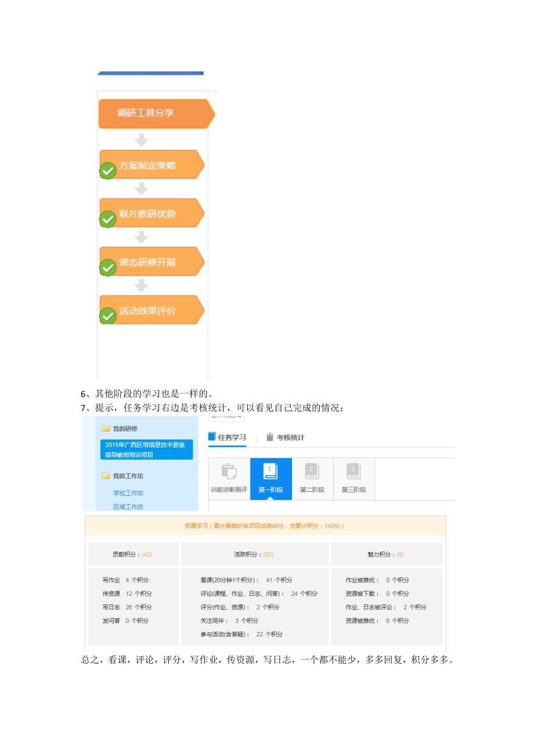
Task: Toggle the green checkmark on 联片教研优势
Action: pos(107,219)
